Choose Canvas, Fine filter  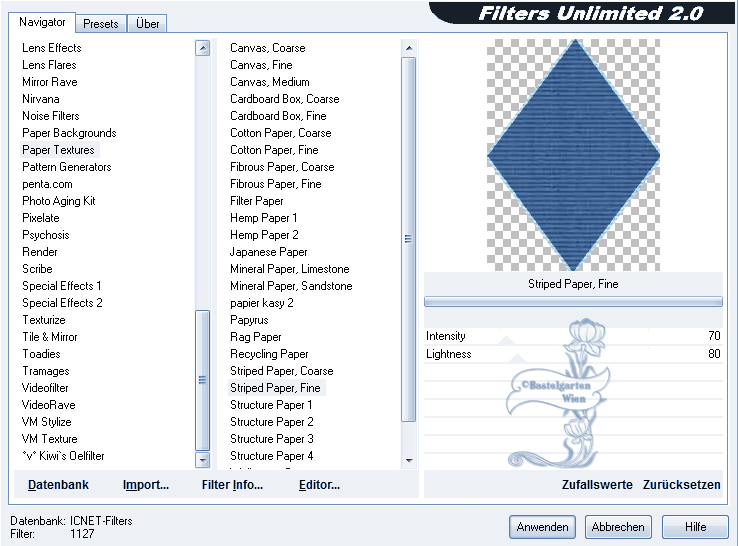tap(261, 65)
